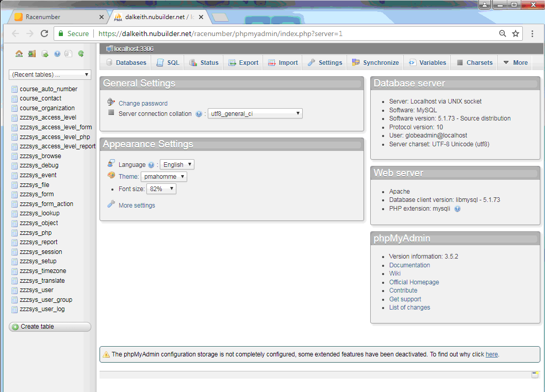Open the Theme pmahomme dropdown
545x392 pixels.
point(164,177)
